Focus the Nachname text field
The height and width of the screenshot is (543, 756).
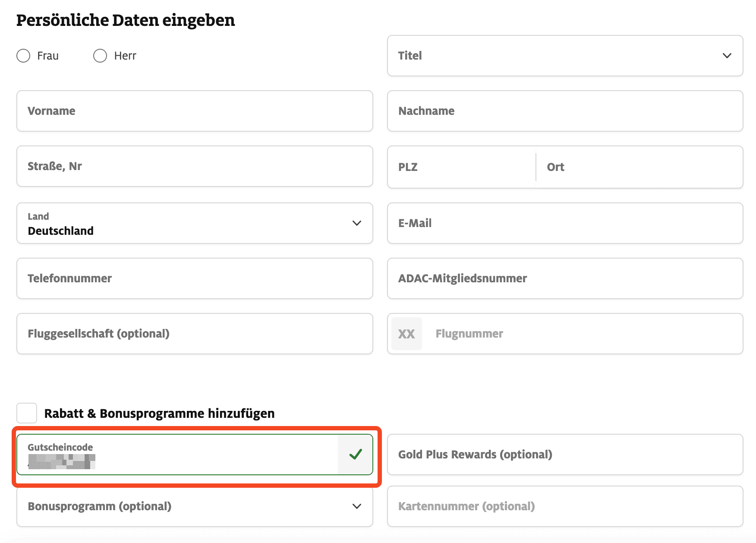tap(564, 111)
